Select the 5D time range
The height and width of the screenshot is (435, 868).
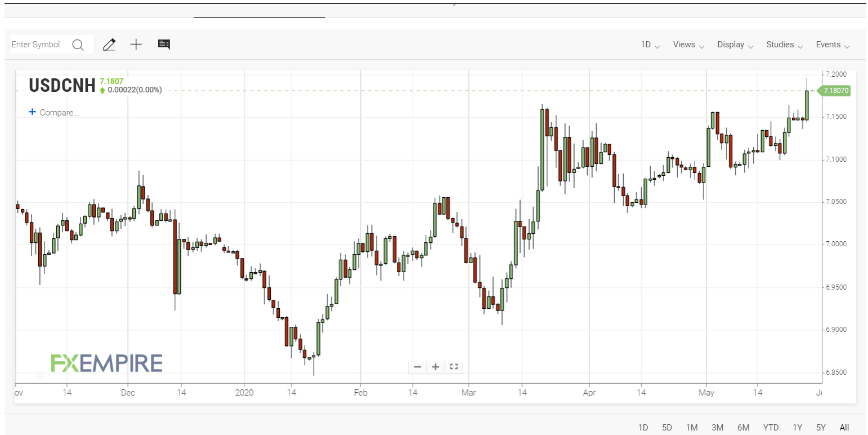pos(667,427)
